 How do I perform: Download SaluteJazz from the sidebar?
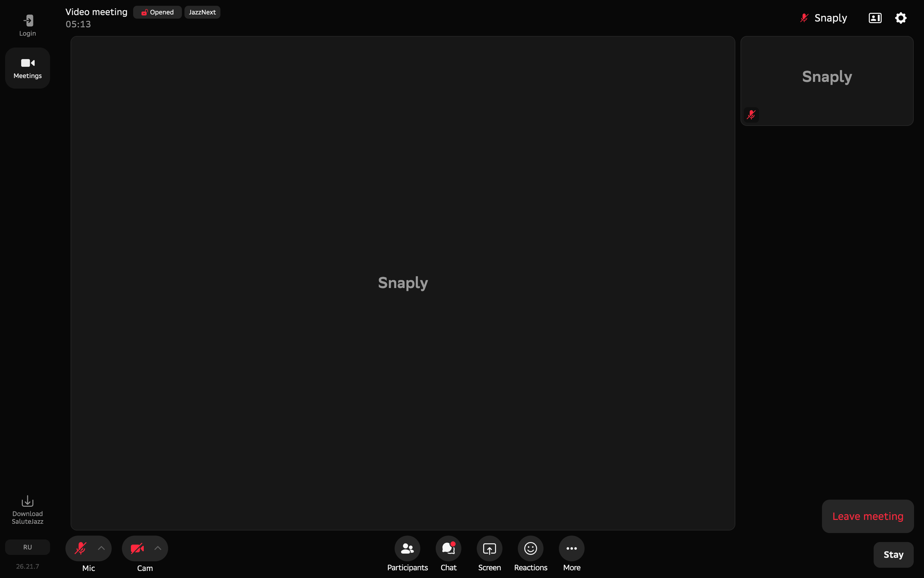click(x=28, y=510)
